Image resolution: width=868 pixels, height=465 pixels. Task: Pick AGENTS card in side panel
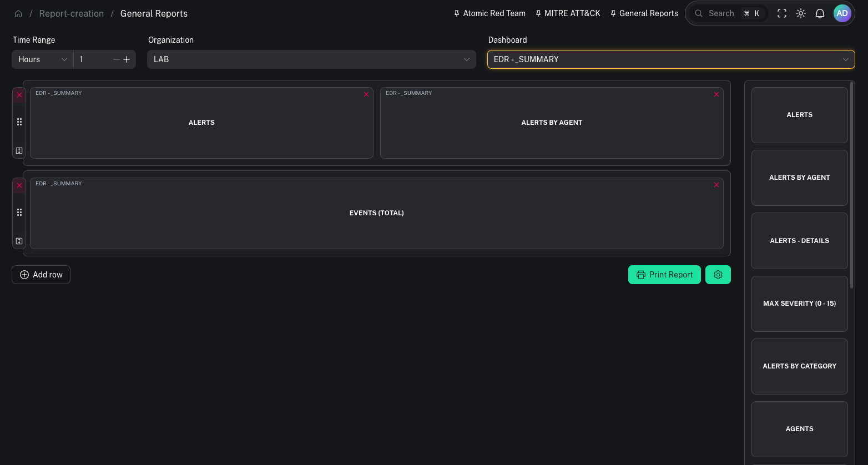[800, 429]
